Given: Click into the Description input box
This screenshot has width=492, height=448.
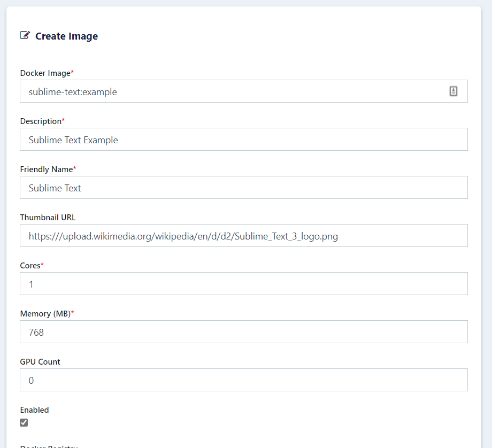Looking at the screenshot, I should [x=243, y=140].
